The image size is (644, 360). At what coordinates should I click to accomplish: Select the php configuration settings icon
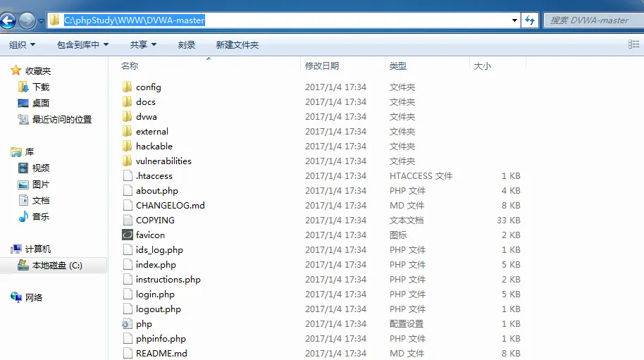click(x=128, y=324)
